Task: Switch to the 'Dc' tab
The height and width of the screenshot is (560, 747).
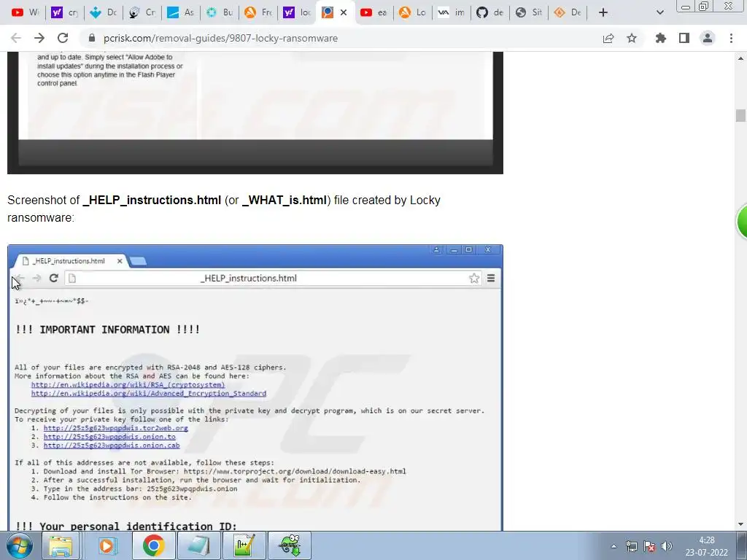Action: tap(104, 12)
